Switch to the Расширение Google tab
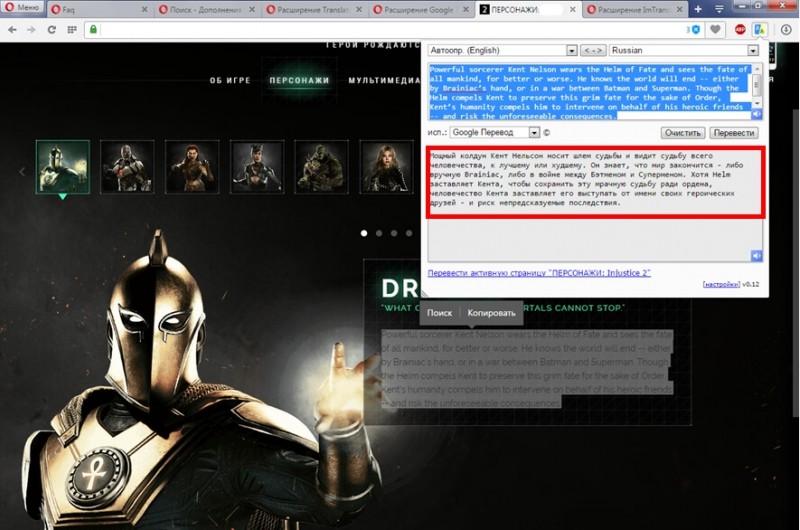Screen dimensions: 800x530 pyautogui.click(x=421, y=9)
